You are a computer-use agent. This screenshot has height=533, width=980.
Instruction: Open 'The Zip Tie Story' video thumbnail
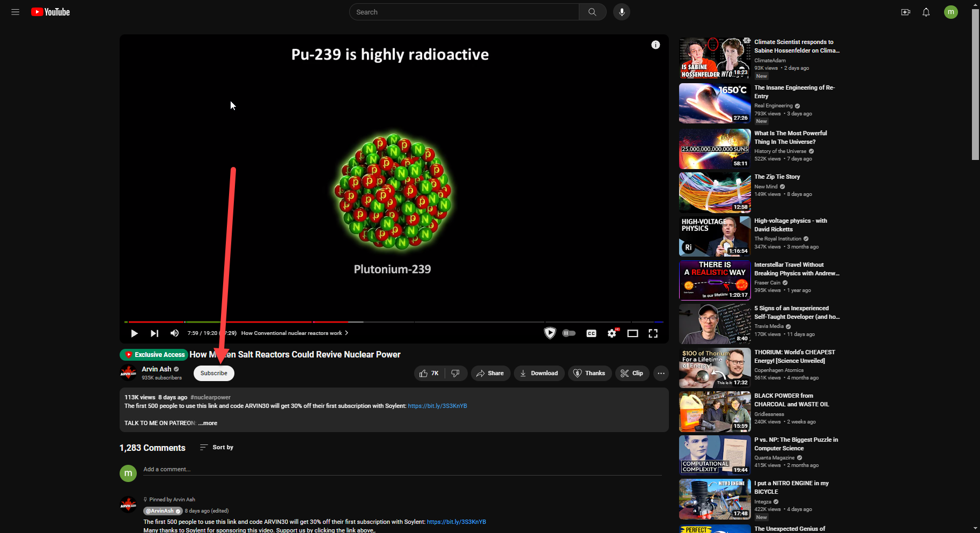714,192
